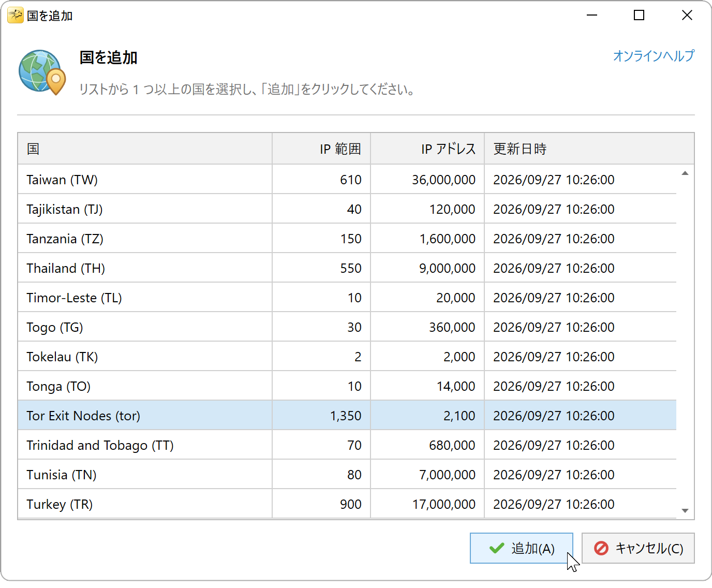Cancel with キャンセル(C) button label
The height and width of the screenshot is (588, 712).
coord(649,548)
